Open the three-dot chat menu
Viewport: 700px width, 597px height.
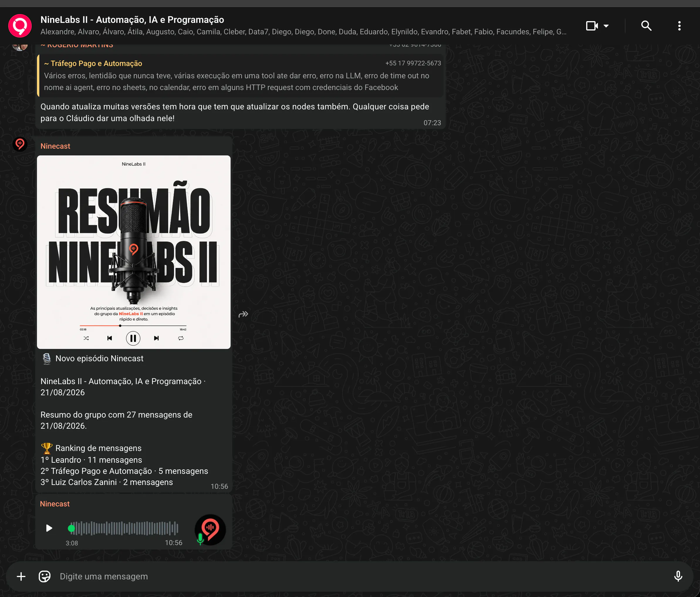pos(679,26)
